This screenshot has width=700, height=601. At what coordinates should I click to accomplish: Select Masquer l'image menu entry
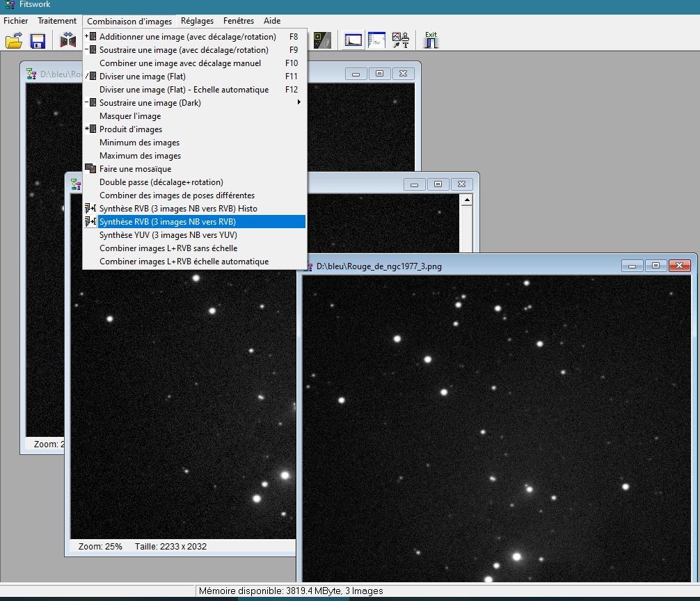[x=195, y=116]
